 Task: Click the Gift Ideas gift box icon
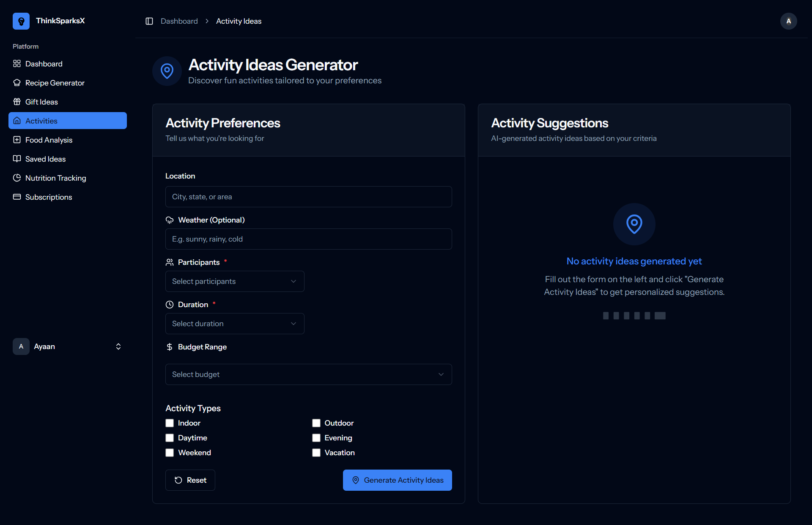(17, 102)
